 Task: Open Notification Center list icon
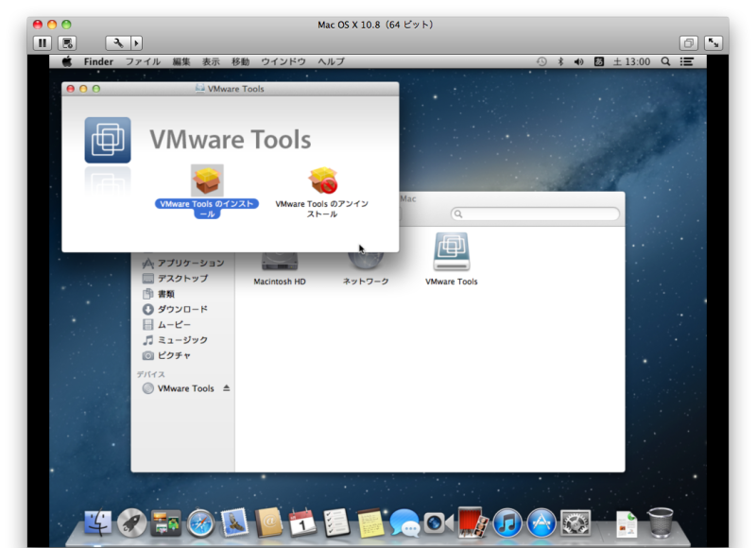687,61
